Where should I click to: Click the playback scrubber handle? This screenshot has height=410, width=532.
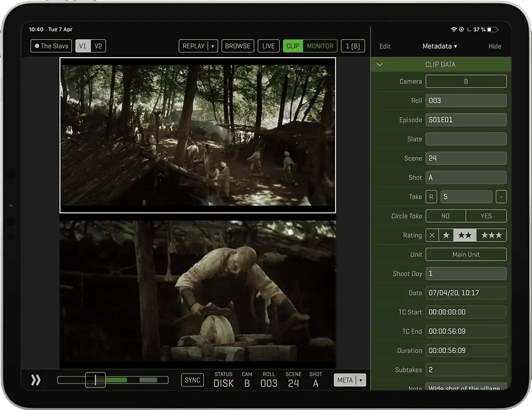[x=95, y=380]
